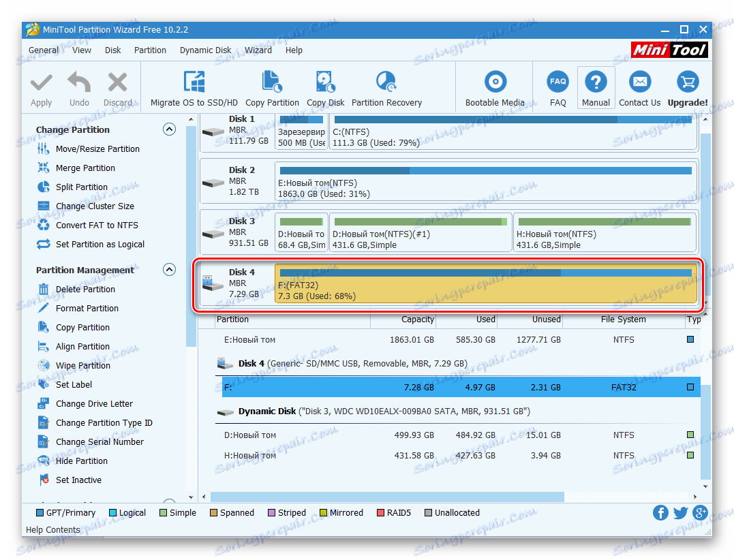Select the F:(FAT32) partition block
This screenshot has height=560, width=734.
(x=486, y=283)
